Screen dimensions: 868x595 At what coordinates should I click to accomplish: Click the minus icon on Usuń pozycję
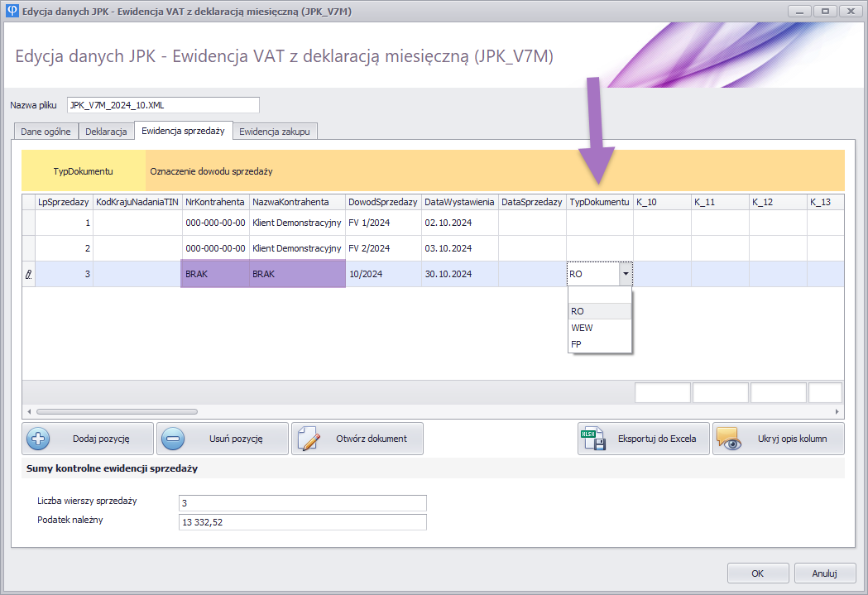click(x=173, y=439)
